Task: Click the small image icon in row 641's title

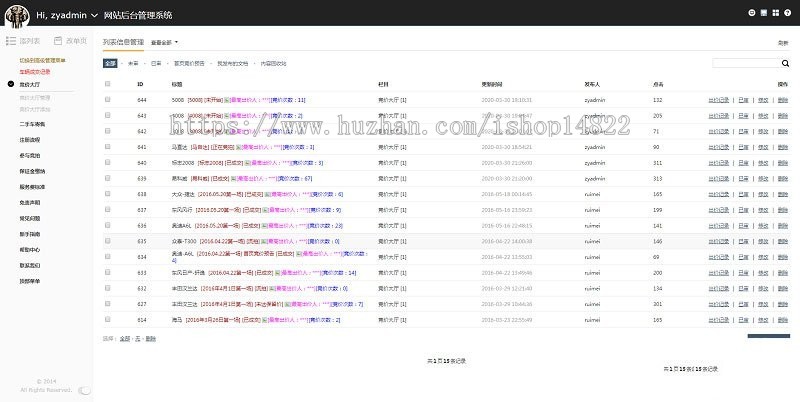Action: pos(238,147)
